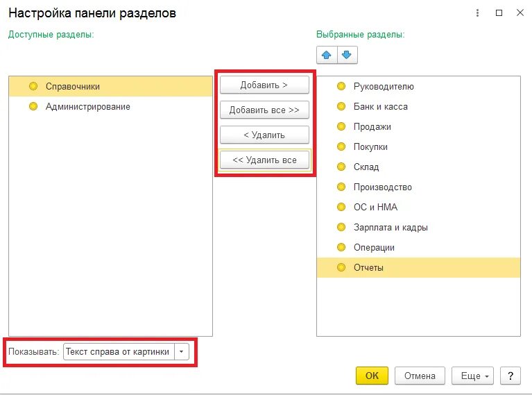Click yellow icon beside Склад

click(x=341, y=167)
